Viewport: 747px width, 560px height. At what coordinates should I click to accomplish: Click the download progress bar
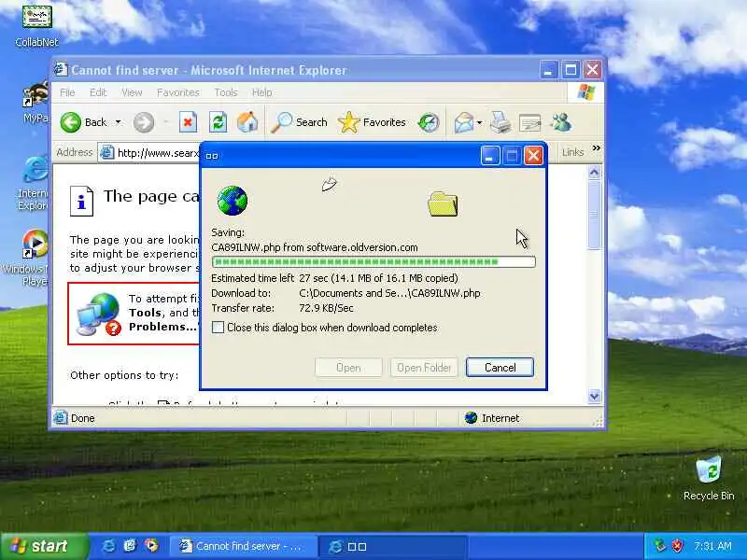click(373, 262)
